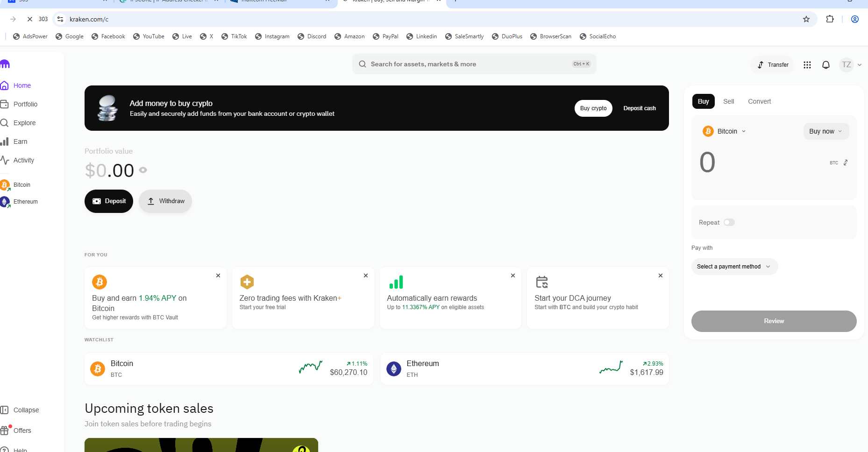Click the order amount field showing 0
Screen dimensions: 868x452
point(707,162)
